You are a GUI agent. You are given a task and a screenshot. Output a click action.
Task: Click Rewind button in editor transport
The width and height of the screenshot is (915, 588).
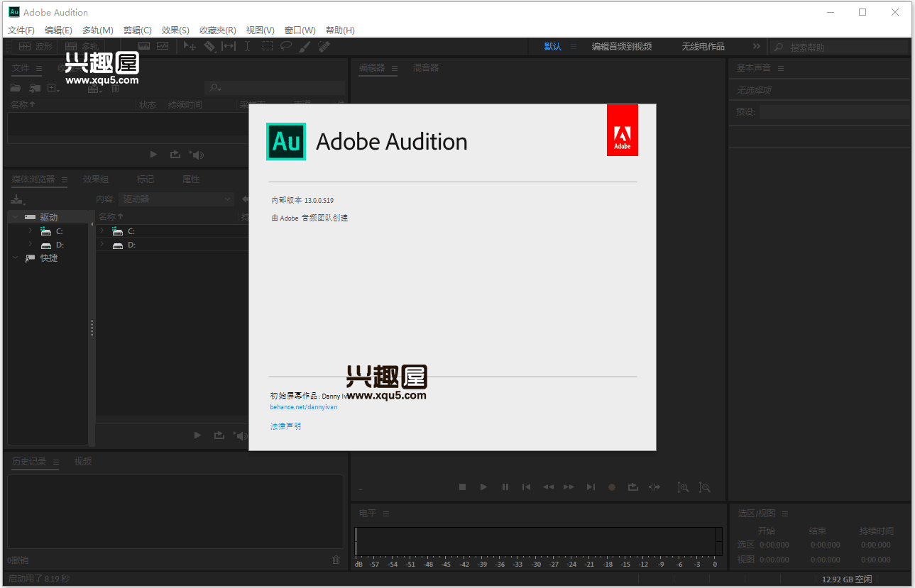[x=548, y=487]
